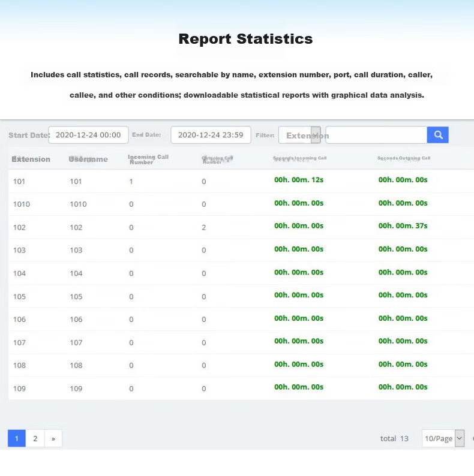Select page 1 in pagination
Image resolution: width=474 pixels, height=476 pixels.
(17, 438)
